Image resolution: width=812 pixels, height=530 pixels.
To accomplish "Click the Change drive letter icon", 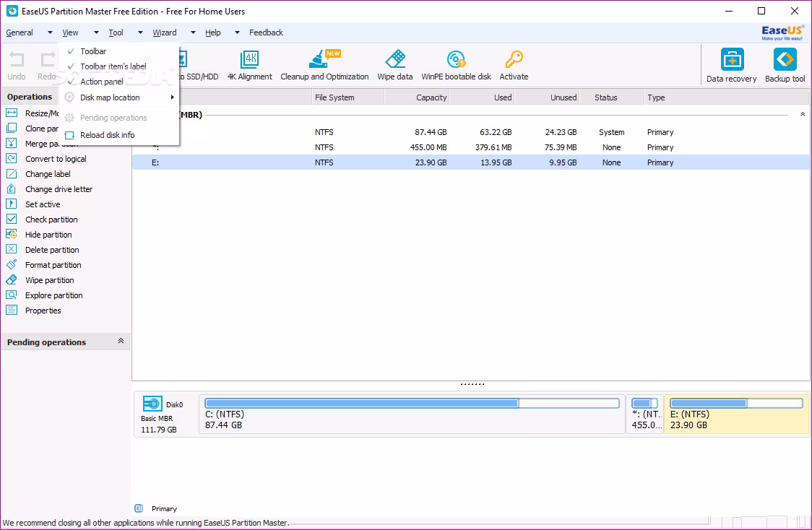I will tap(12, 188).
